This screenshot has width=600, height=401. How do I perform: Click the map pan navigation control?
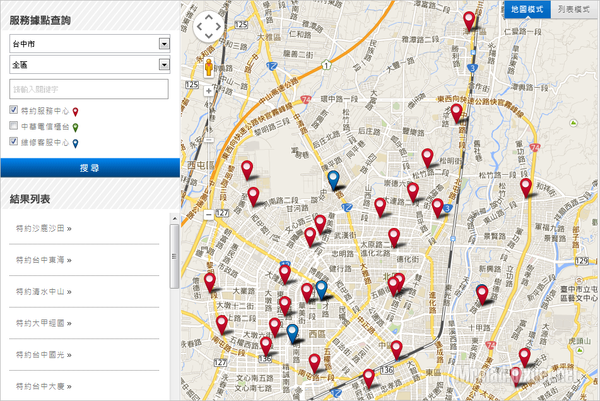(208, 27)
